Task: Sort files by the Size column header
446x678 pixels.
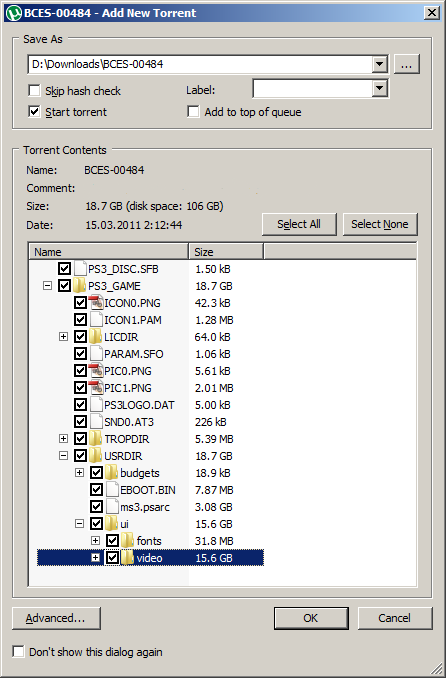Action: [x=226, y=251]
